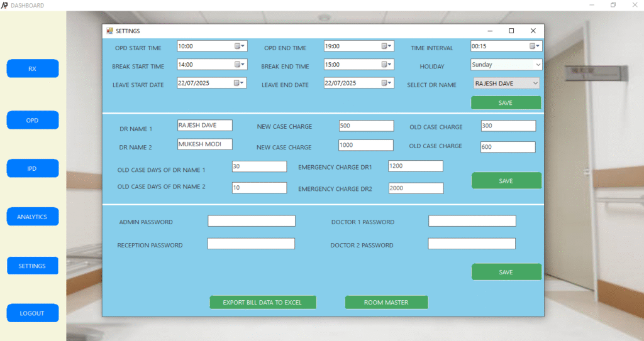Open the OPD End Time picker icon
Viewport: 644px width, 341px height.
click(x=387, y=46)
